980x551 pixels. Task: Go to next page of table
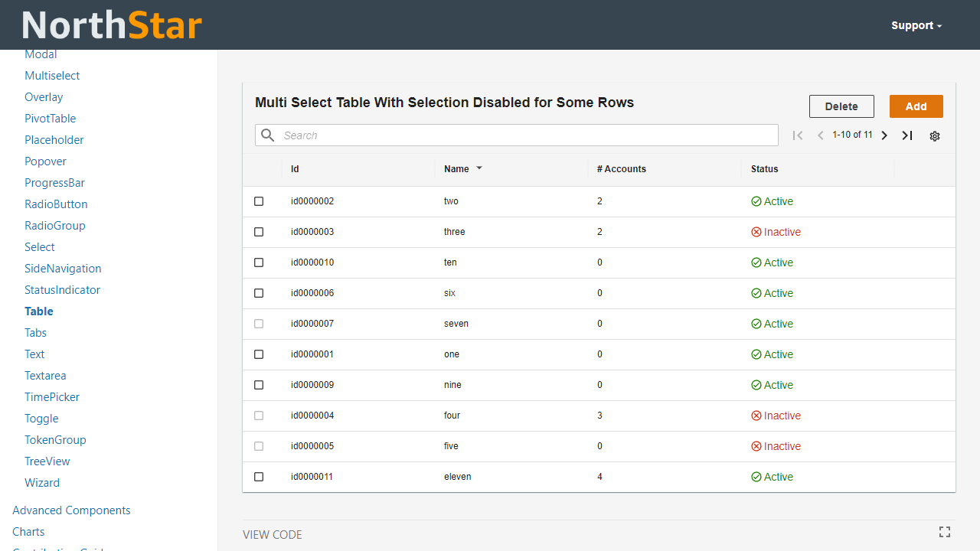click(x=884, y=135)
